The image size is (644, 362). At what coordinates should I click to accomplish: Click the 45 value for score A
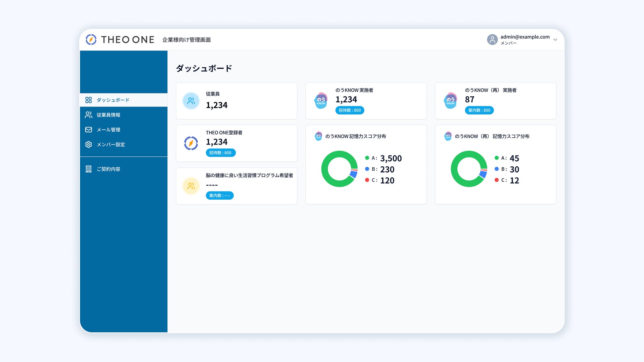point(515,158)
